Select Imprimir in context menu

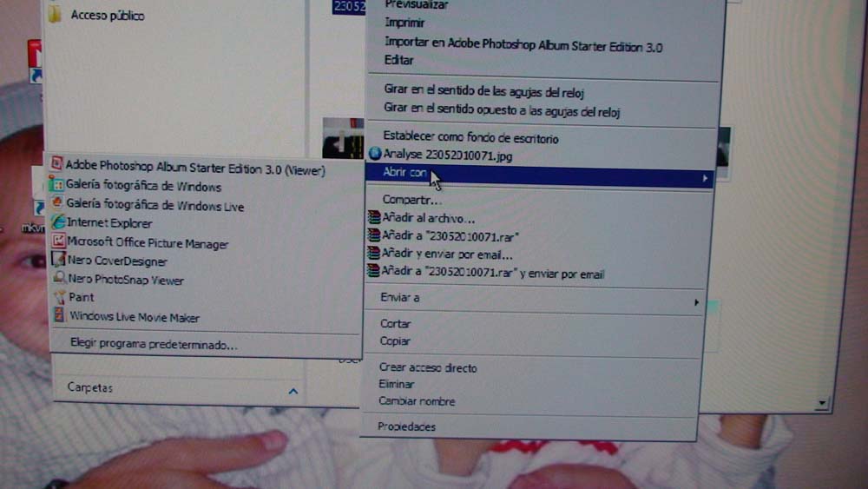(x=404, y=23)
